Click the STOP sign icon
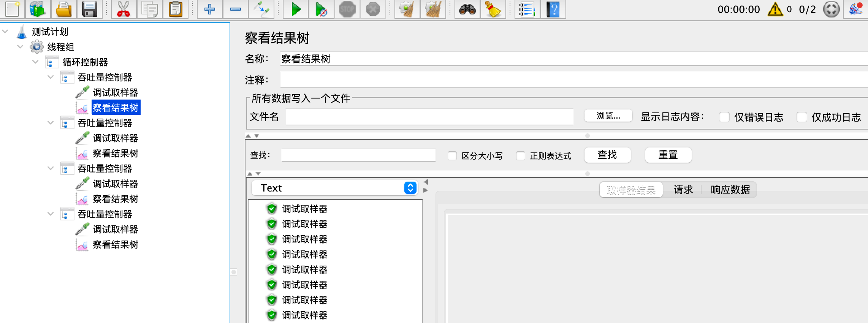Image resolution: width=868 pixels, height=323 pixels. click(347, 9)
